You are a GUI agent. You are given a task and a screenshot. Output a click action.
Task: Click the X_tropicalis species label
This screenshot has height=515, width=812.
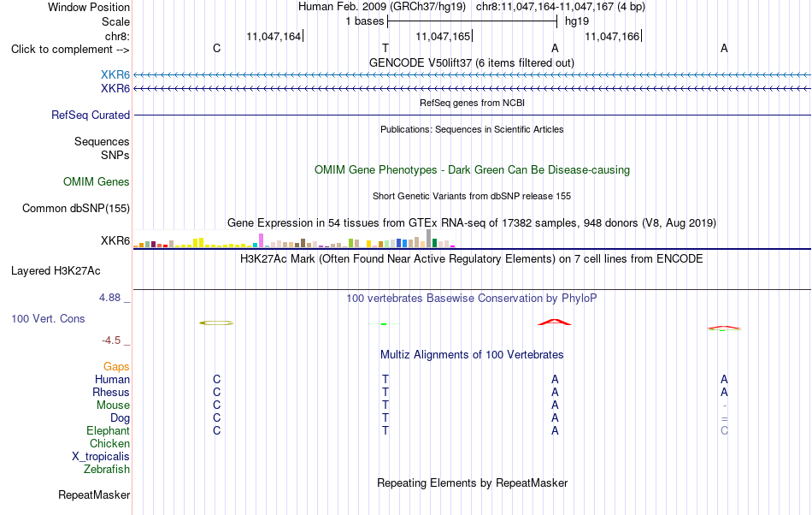101,457
